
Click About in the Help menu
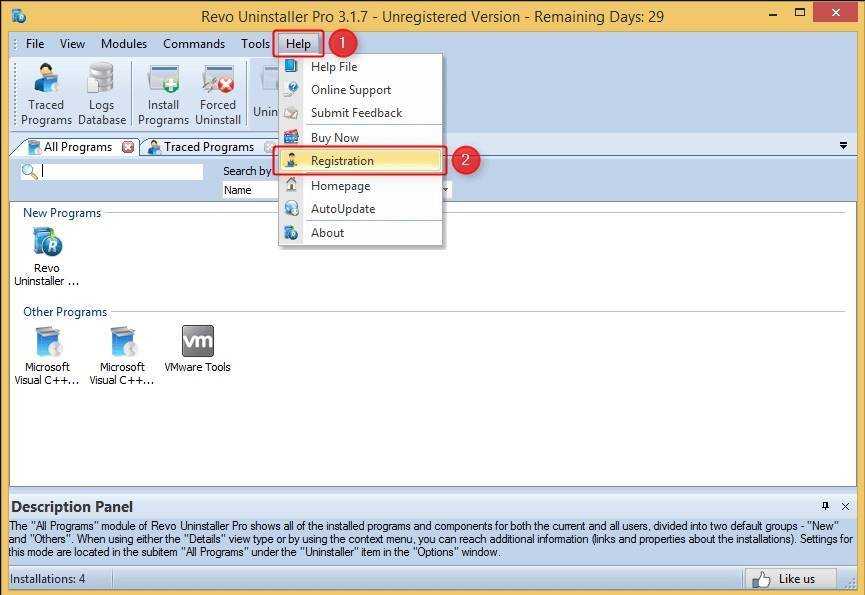[327, 233]
